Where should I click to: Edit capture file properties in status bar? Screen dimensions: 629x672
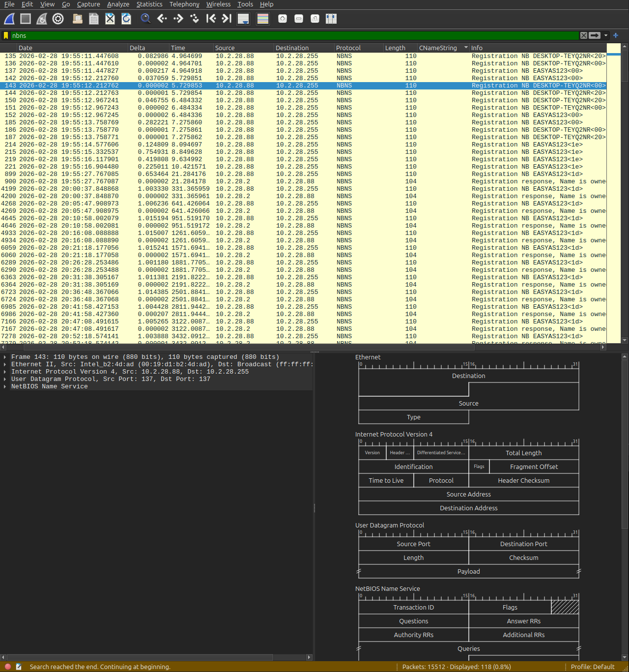pos(19,667)
